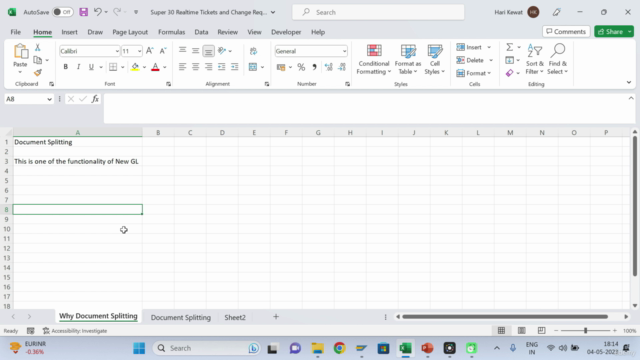The image size is (640, 360).
Task: Increase font size with the larger A
Action: (x=149, y=51)
